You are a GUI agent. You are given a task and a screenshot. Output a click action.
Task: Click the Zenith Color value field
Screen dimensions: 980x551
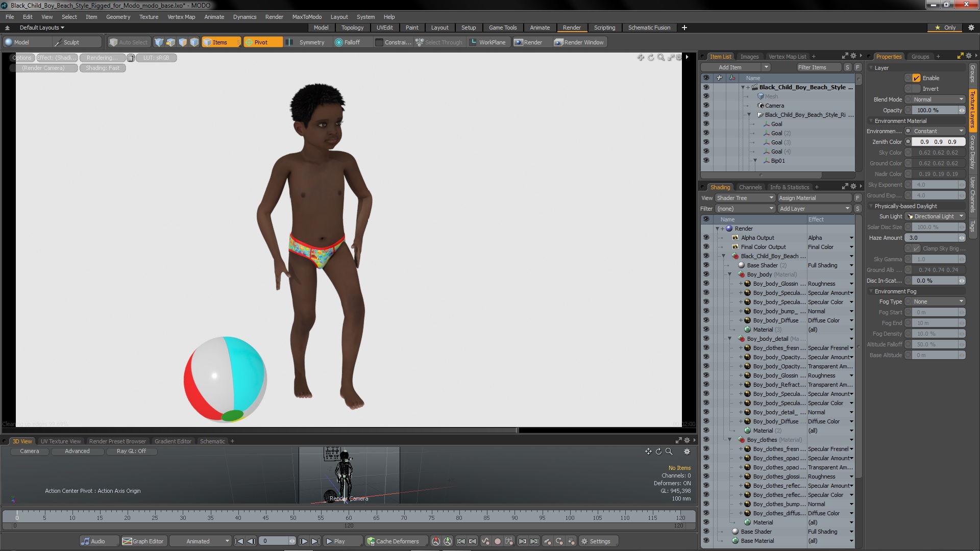[x=938, y=142]
